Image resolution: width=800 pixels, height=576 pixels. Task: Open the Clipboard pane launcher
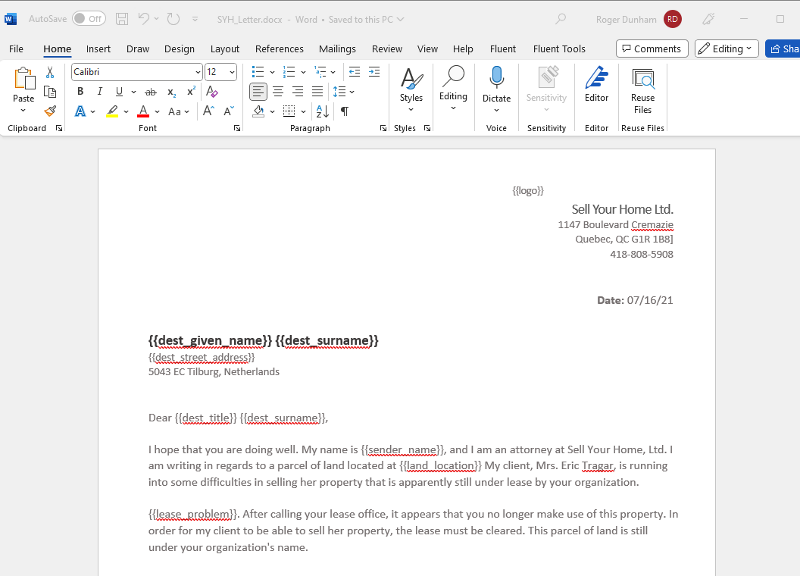(59, 129)
